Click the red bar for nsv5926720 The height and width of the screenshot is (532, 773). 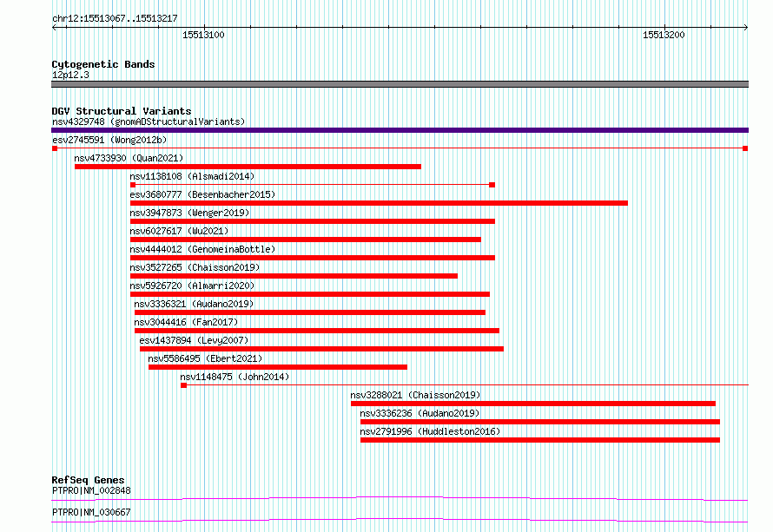pos(310,294)
